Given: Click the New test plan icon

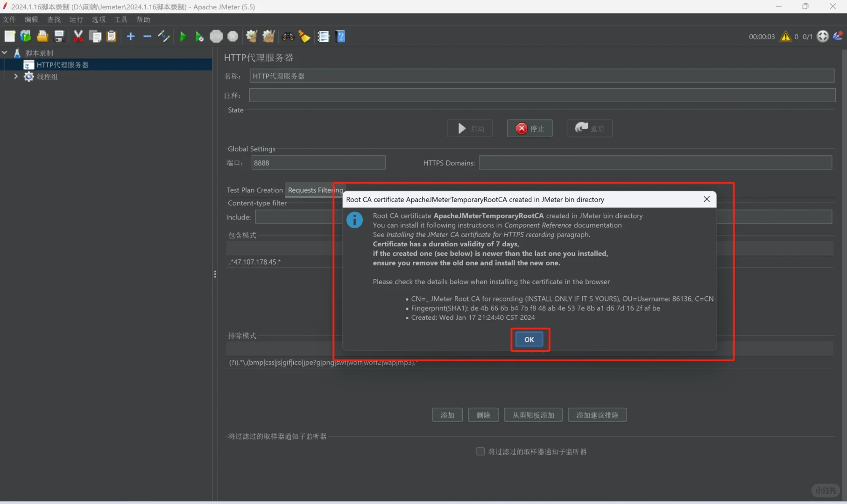Looking at the screenshot, I should (10, 36).
